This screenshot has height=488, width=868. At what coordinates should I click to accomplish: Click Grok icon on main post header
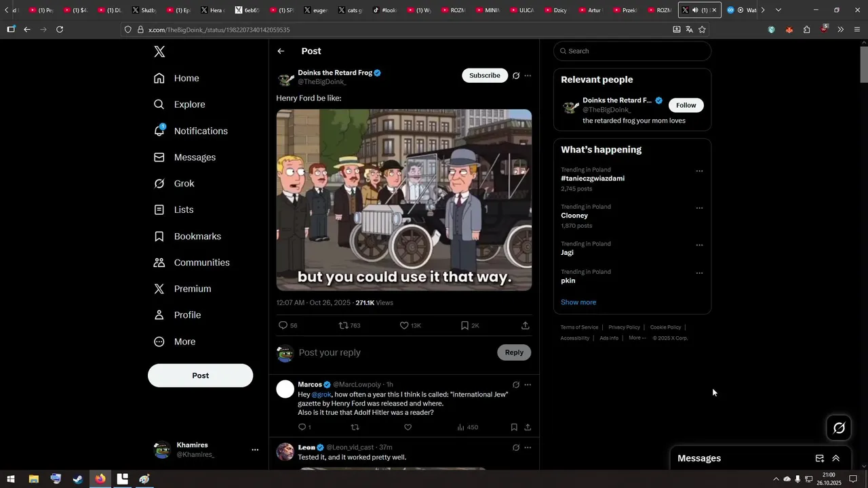pyautogui.click(x=516, y=75)
